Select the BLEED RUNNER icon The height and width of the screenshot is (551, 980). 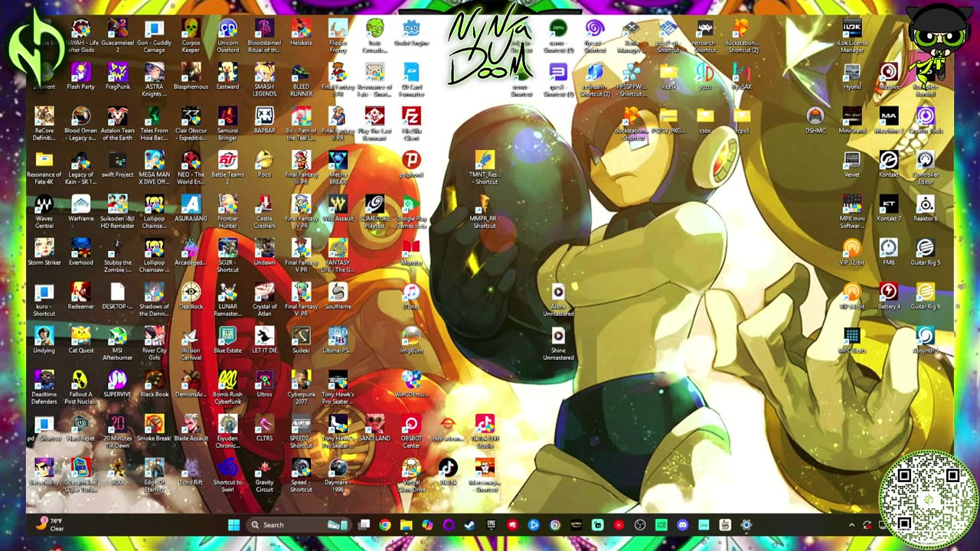[x=301, y=80]
